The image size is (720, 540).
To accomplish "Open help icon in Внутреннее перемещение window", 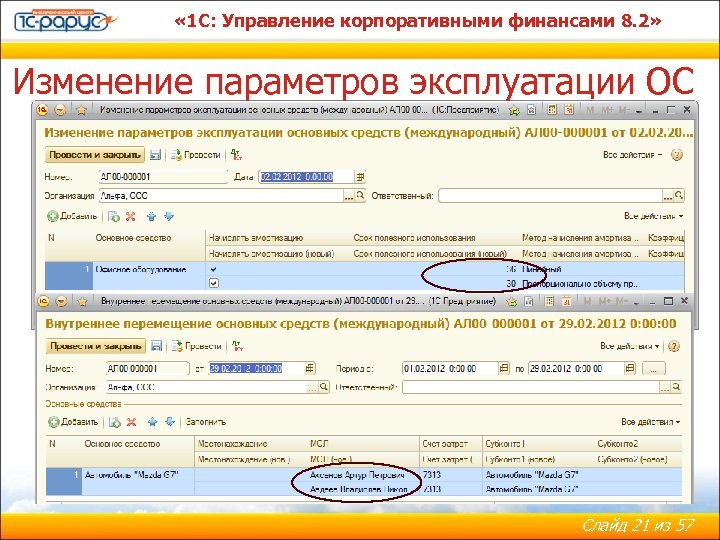I will 674,346.
